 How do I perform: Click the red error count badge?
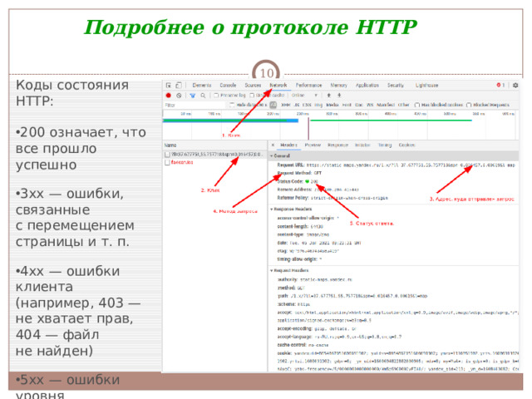[x=500, y=85]
